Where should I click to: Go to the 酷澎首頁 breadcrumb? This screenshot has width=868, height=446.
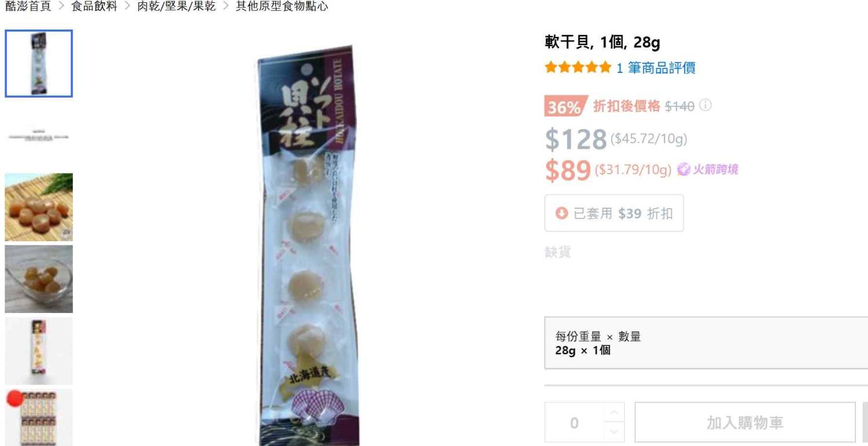(x=28, y=6)
